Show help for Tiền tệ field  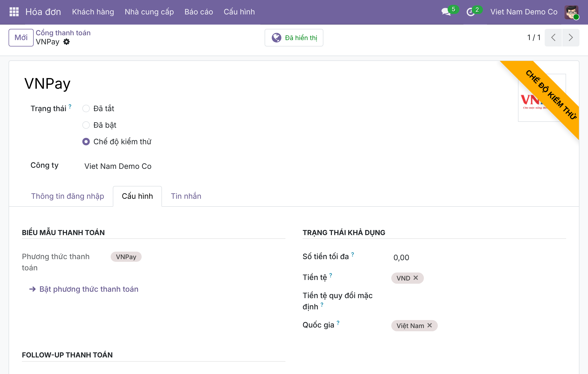click(331, 275)
